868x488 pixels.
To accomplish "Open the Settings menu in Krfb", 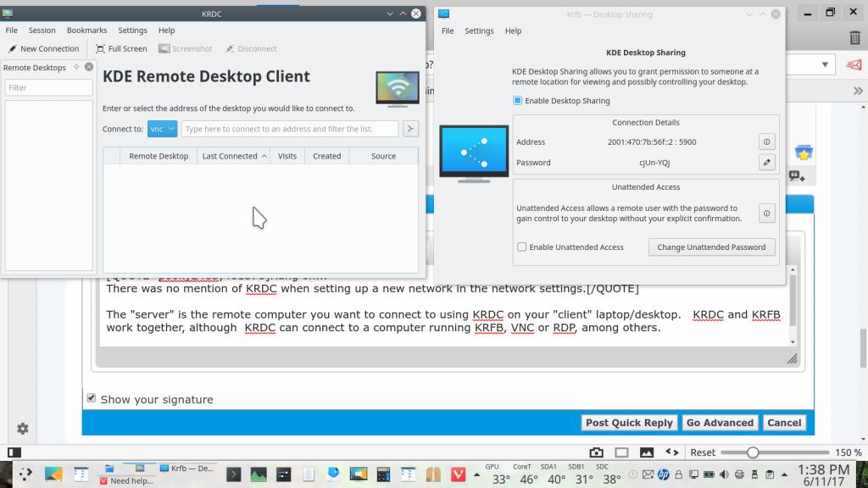I will (x=479, y=30).
